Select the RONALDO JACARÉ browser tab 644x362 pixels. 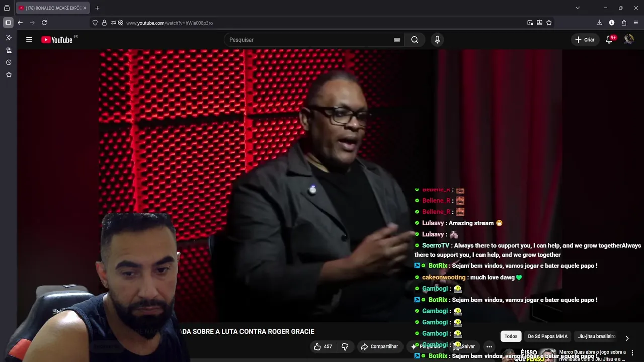52,8
